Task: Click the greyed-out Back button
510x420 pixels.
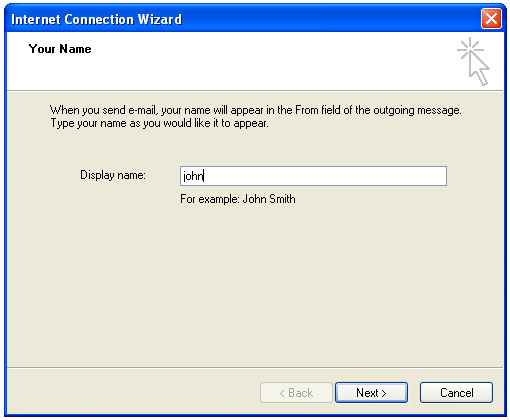Action: pos(296,393)
